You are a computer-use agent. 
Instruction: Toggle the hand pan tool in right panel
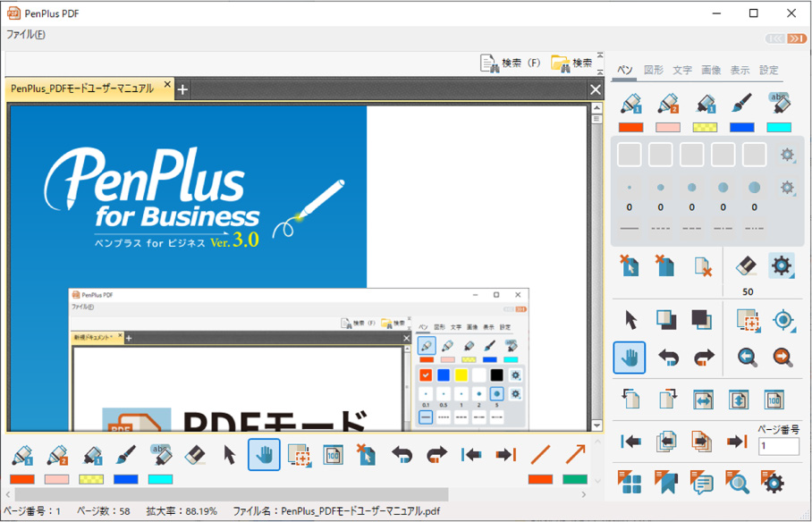pyautogui.click(x=630, y=358)
